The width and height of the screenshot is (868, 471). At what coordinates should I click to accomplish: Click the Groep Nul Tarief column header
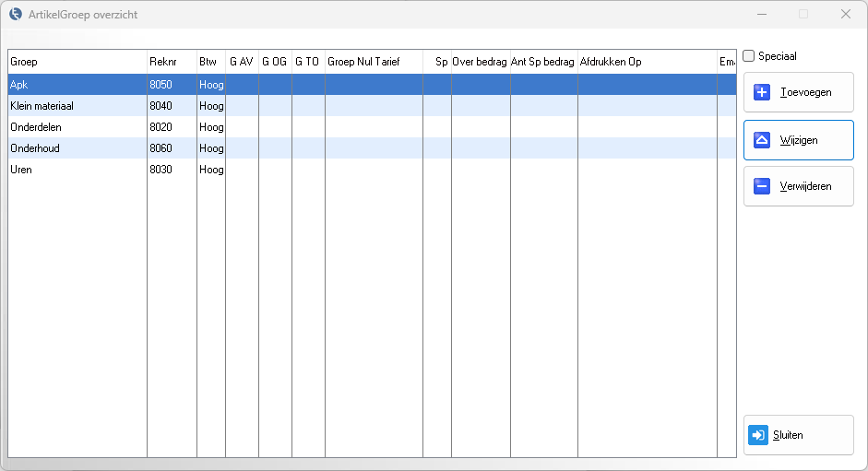point(374,62)
